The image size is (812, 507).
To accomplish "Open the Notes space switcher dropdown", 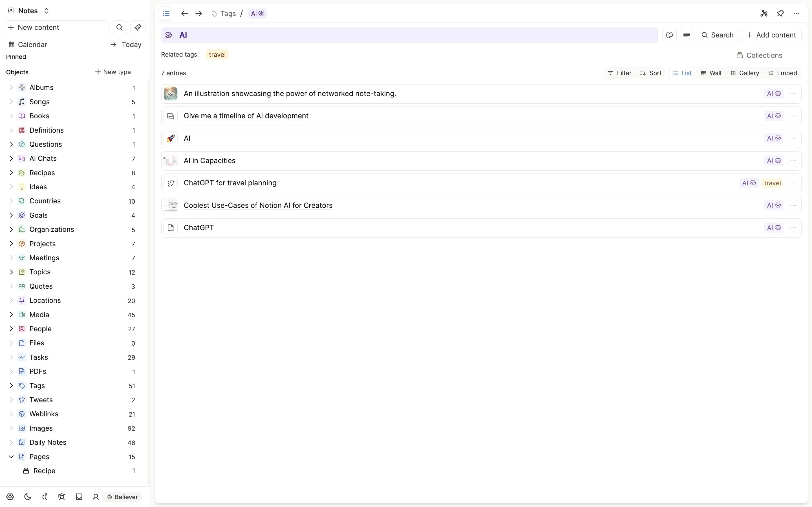I will (x=47, y=11).
